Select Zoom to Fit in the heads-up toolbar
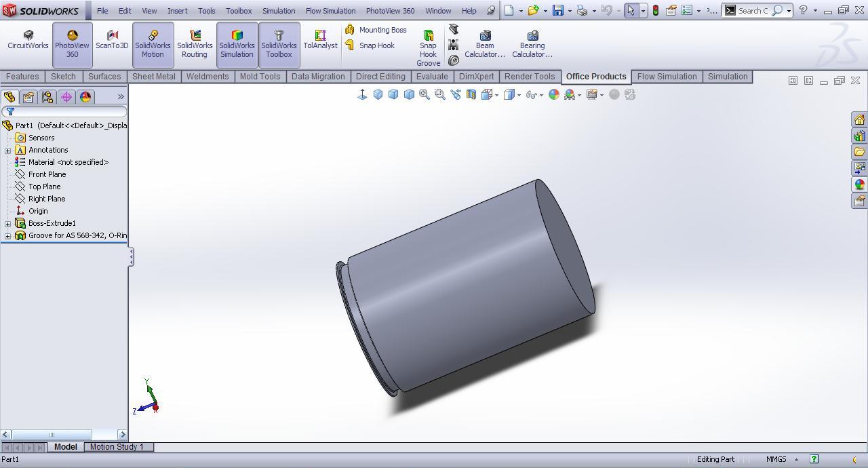This screenshot has height=468, width=868. [424, 94]
